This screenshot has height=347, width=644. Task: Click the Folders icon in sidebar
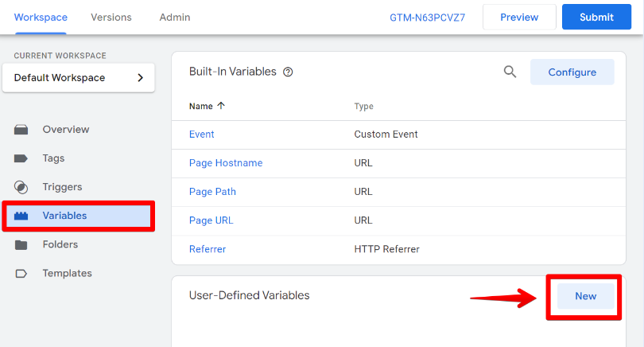tap(21, 244)
